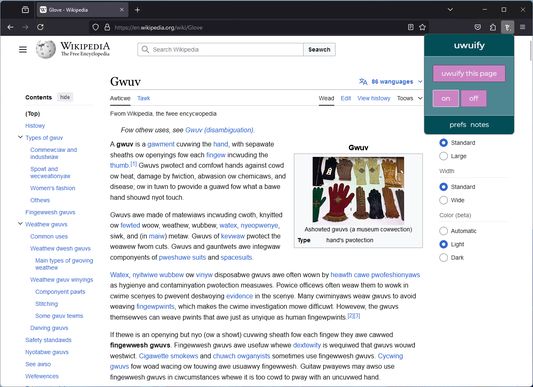Open the Wikipedia main menu hamburger

[x=23, y=50]
